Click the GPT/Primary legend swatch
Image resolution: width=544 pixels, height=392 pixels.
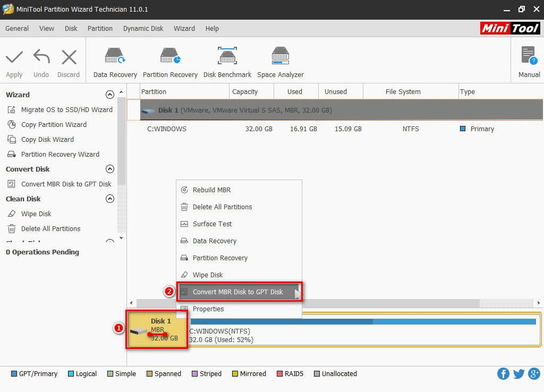[x=14, y=373]
